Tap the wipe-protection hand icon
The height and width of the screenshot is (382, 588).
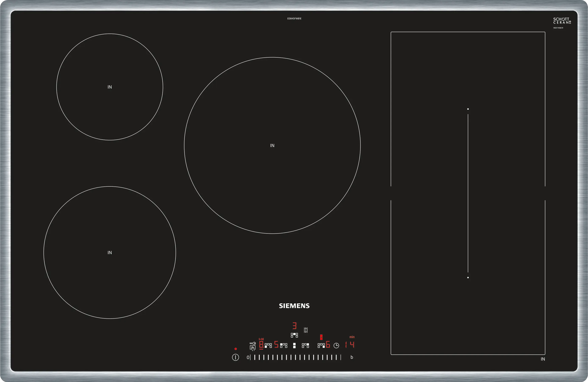click(253, 349)
